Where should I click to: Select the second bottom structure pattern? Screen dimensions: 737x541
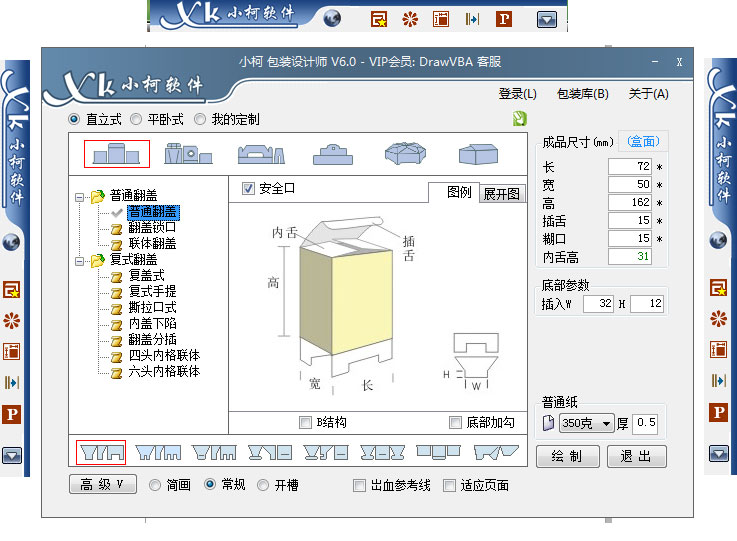(158, 452)
